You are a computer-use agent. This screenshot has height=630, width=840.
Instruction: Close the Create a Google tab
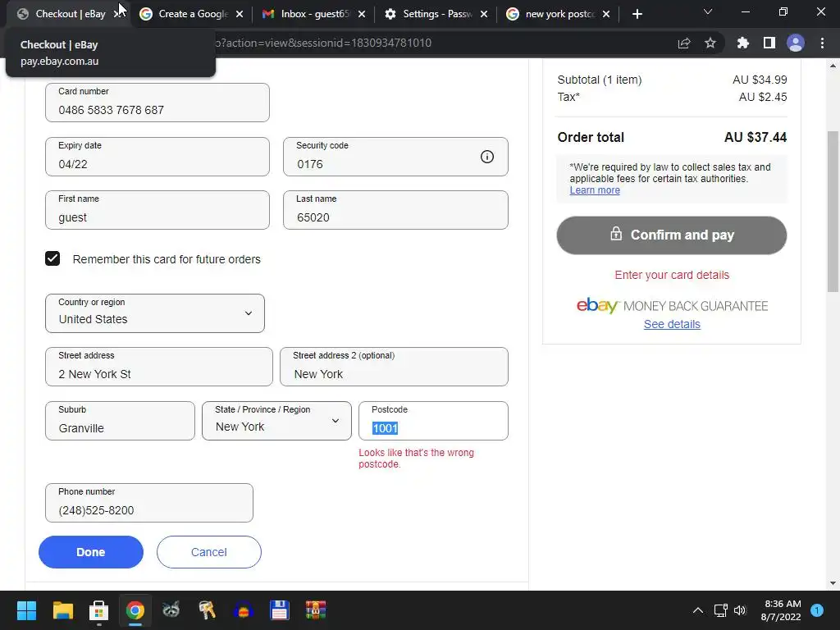(x=240, y=15)
